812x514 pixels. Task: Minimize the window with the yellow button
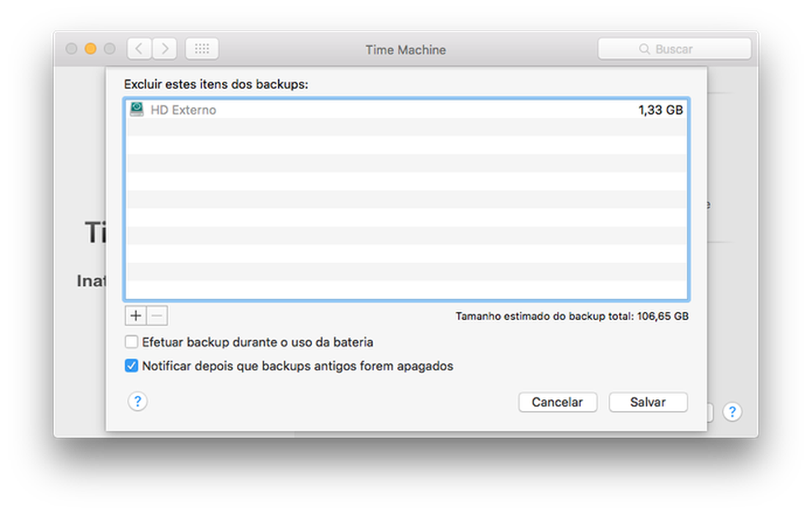(90, 49)
